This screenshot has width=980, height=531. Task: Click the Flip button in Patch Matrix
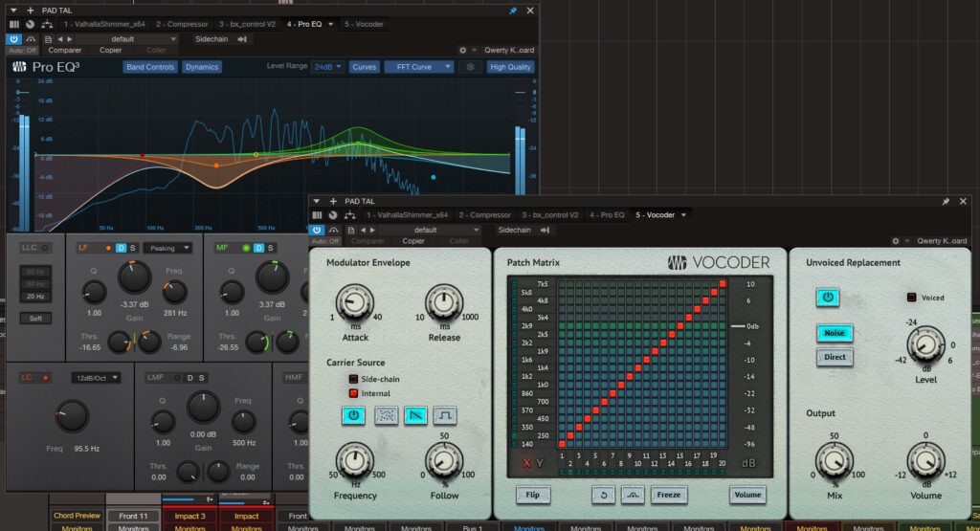[532, 495]
